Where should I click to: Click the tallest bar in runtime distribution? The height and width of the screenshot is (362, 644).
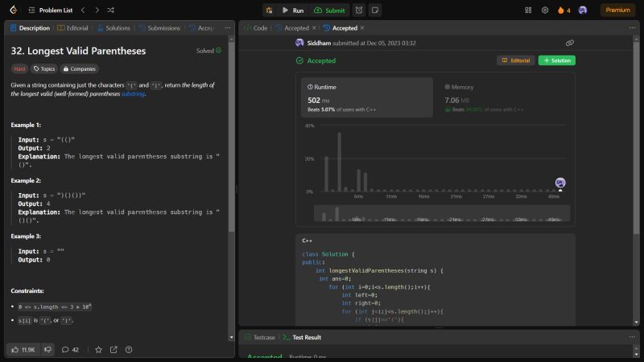click(339, 162)
